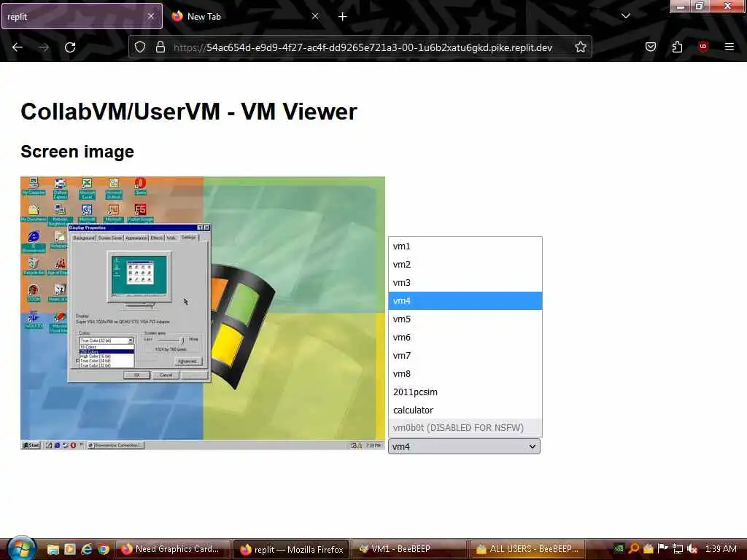Choose 2011pcsim in the dropdown list

point(465,392)
